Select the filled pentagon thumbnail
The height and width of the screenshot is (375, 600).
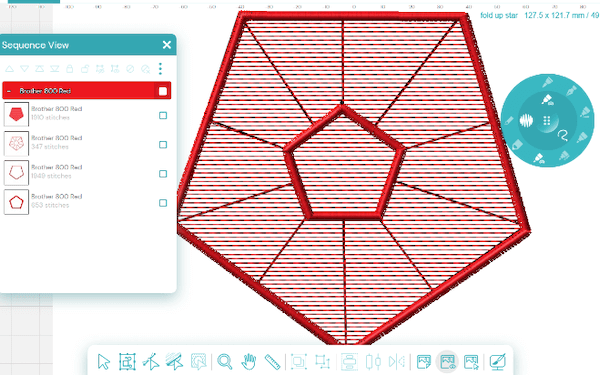pos(16,114)
